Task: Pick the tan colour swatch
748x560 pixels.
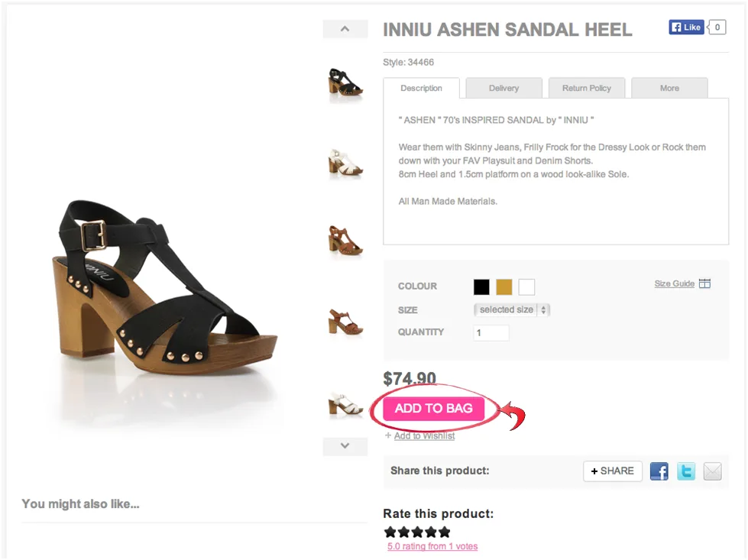Action: [x=504, y=287]
